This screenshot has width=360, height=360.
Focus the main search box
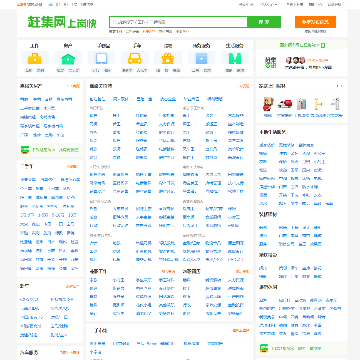coord(178,22)
